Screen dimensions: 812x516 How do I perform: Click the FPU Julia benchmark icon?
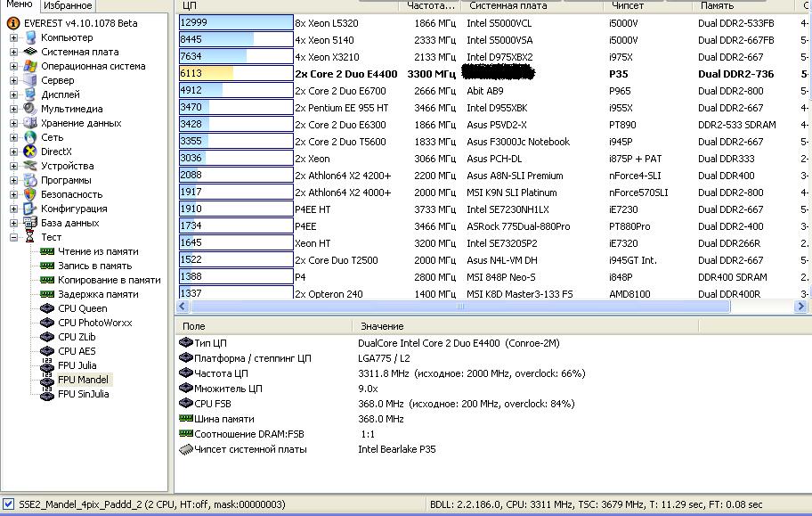[x=47, y=365]
